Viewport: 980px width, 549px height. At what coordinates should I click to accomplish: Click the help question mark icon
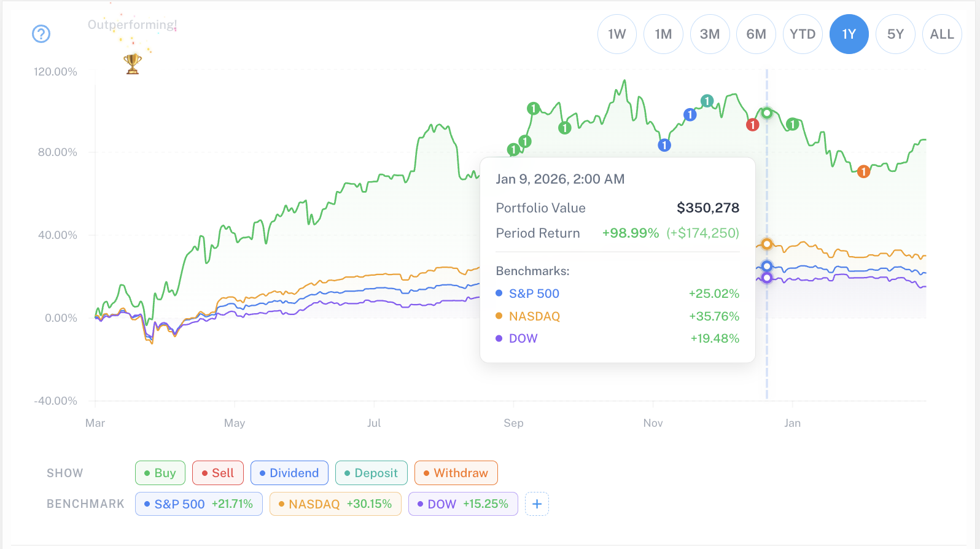point(41,34)
